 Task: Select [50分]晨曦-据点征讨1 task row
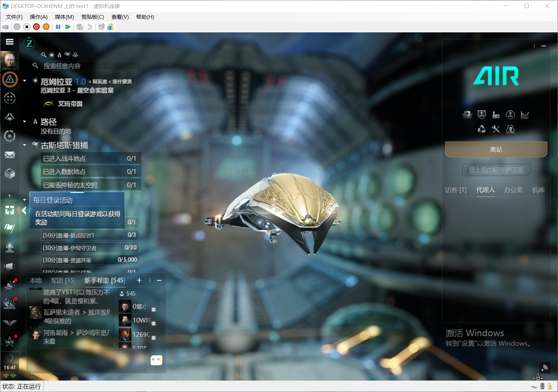91,235
